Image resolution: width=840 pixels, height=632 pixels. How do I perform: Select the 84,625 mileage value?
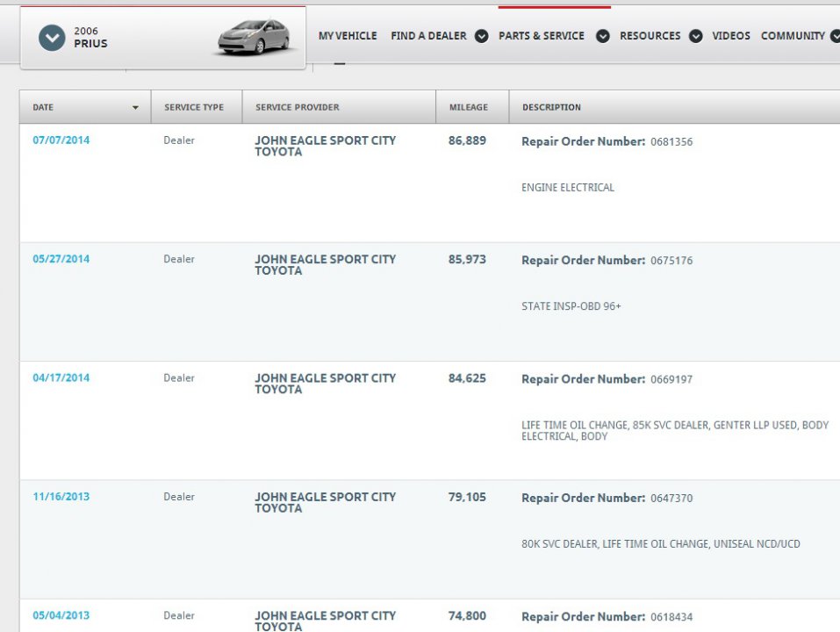coord(467,378)
